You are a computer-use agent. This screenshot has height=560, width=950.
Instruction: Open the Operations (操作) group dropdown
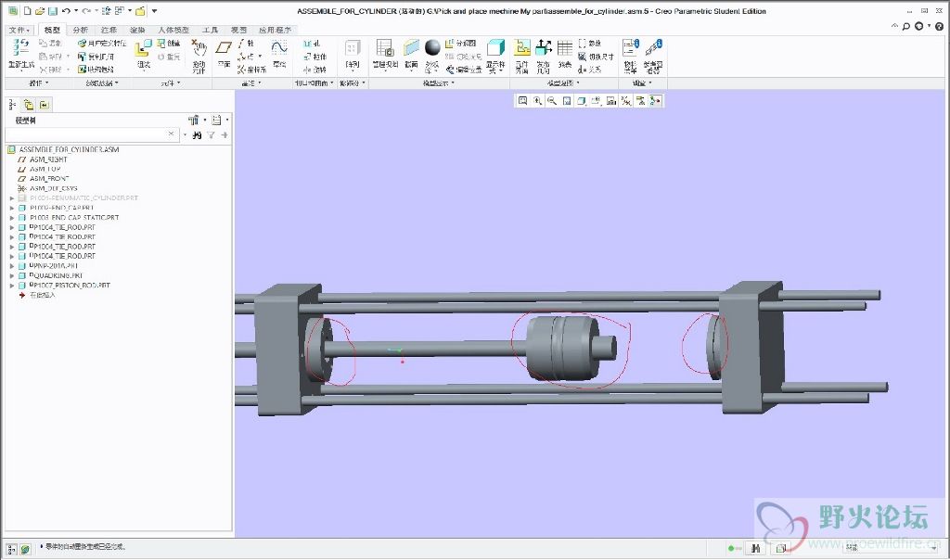[x=39, y=83]
